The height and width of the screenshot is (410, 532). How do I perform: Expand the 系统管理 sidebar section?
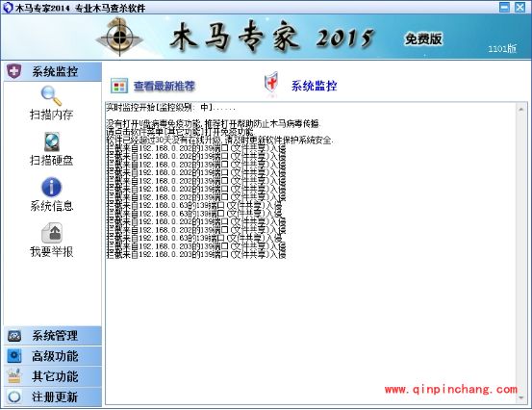(x=53, y=336)
